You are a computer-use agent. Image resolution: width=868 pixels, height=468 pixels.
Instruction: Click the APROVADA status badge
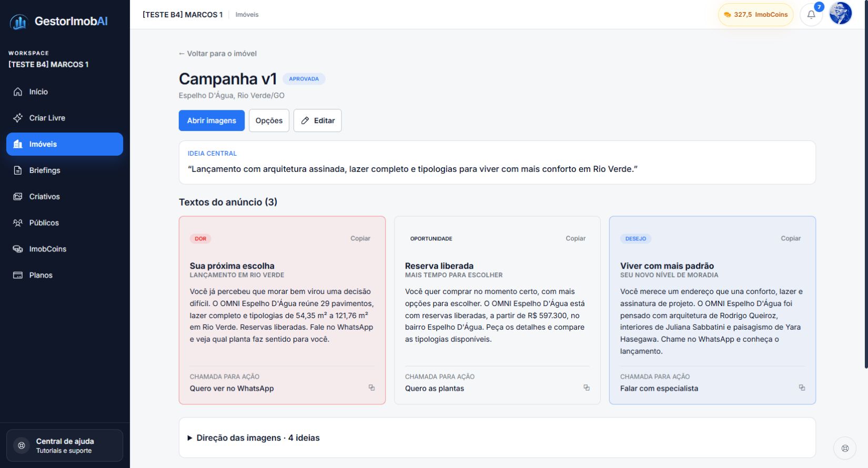(304, 79)
